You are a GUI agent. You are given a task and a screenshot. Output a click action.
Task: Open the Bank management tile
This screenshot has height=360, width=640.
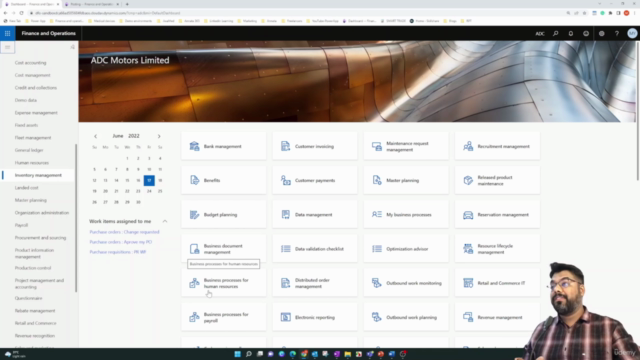pos(224,146)
